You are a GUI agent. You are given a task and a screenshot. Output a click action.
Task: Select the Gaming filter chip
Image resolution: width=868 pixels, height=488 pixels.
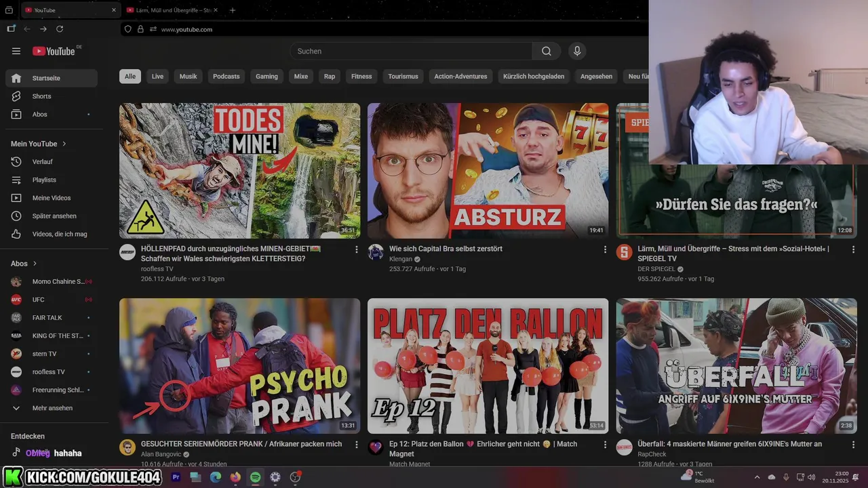pos(267,77)
